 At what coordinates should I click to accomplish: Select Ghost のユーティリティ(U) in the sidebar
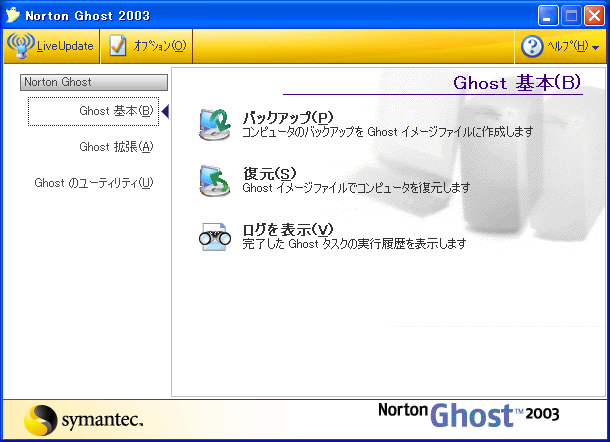point(94,183)
